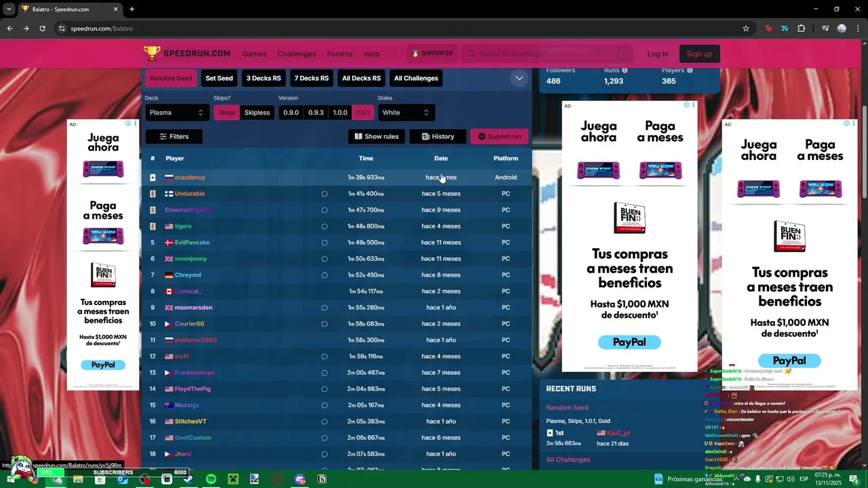Open video icon on tigers' run row
Viewport: 868px width, 488px height.
click(x=324, y=226)
